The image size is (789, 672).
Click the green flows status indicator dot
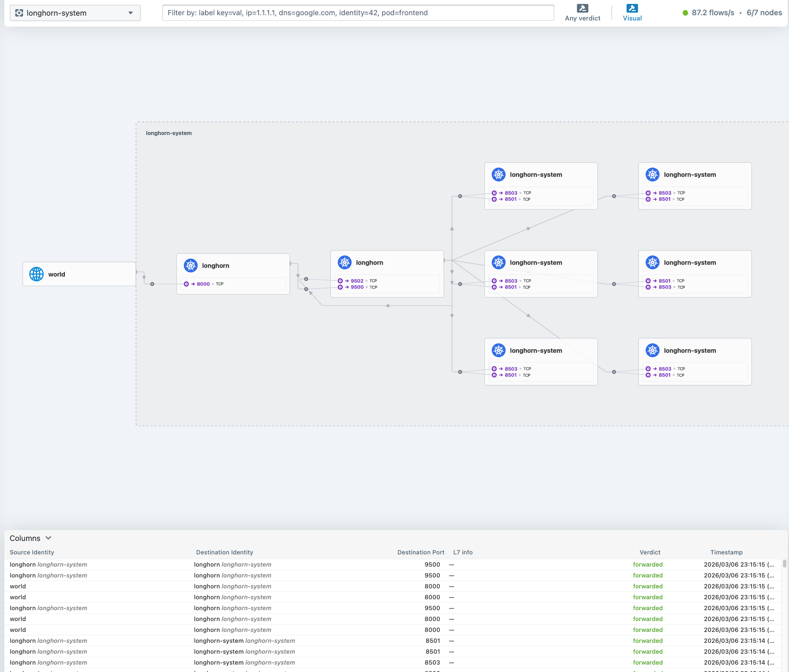point(685,13)
